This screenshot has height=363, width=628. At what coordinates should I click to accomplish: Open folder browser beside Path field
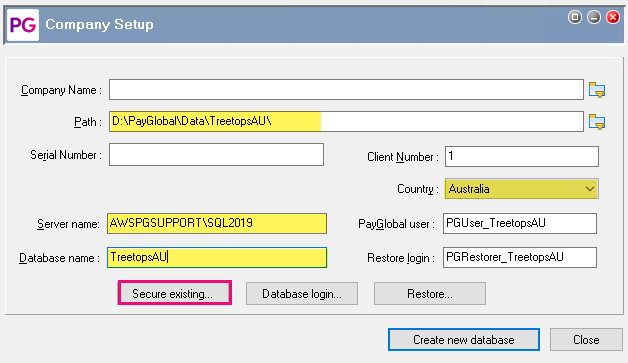click(597, 122)
